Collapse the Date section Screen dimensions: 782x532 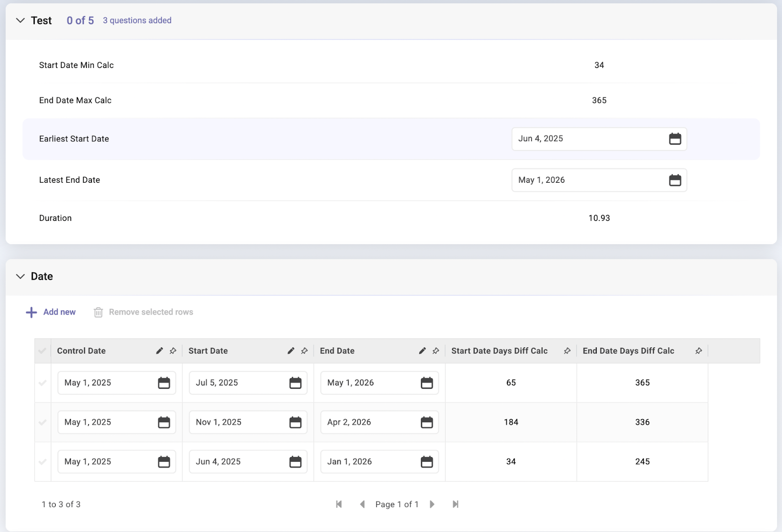click(x=21, y=277)
